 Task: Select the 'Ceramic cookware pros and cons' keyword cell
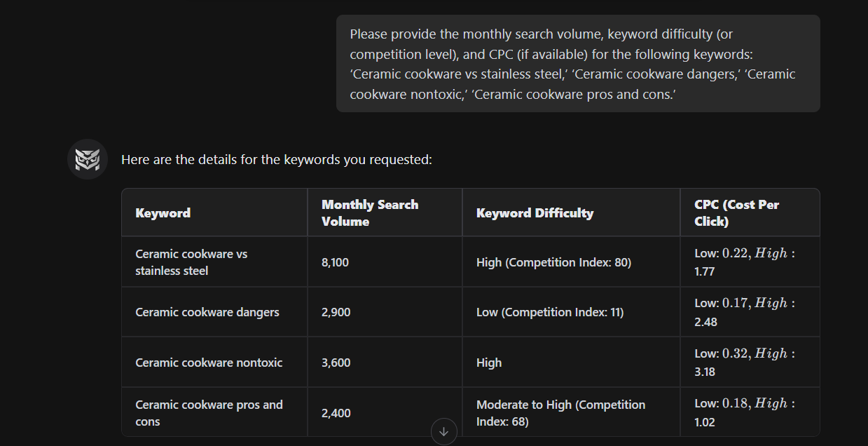click(x=207, y=412)
